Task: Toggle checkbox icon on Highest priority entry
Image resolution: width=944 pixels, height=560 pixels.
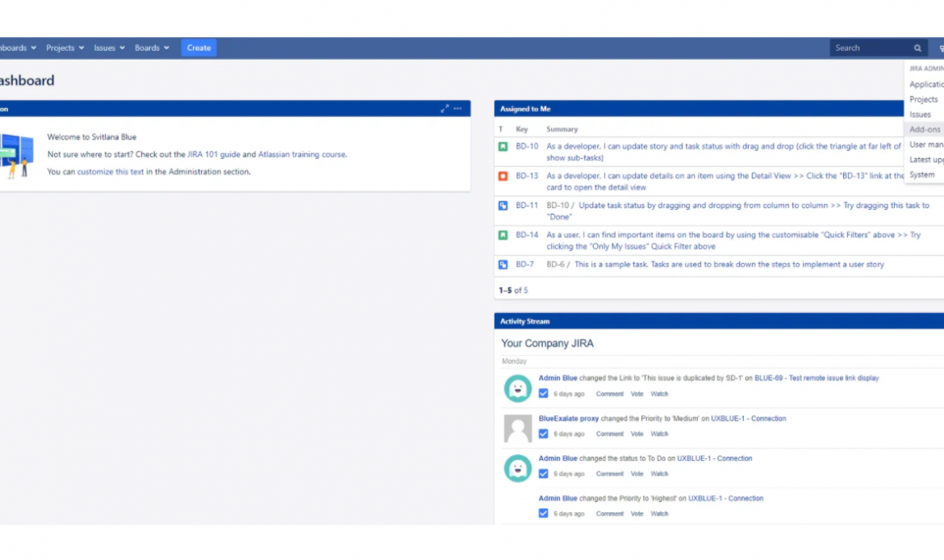Action: point(543,514)
